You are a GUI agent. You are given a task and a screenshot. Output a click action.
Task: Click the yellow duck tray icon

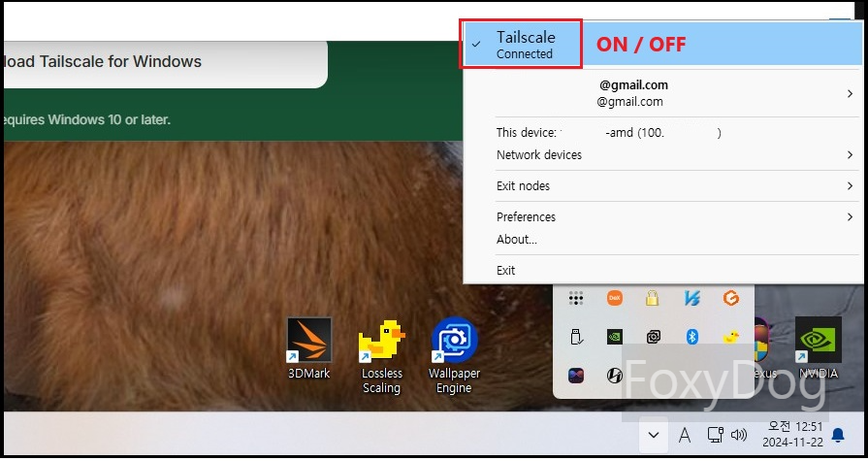730,337
